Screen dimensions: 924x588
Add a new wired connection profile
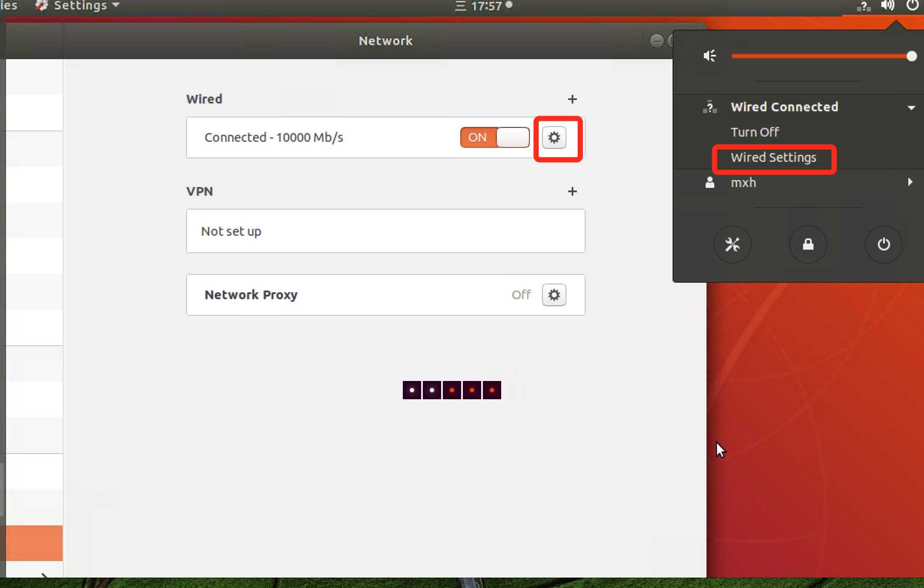(572, 99)
